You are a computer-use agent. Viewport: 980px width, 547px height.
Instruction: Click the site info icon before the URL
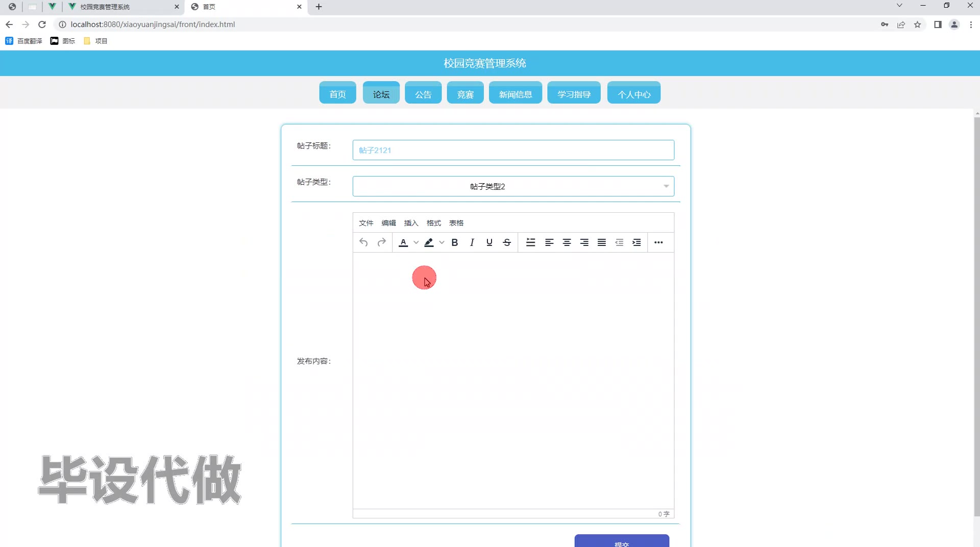pos(62,24)
